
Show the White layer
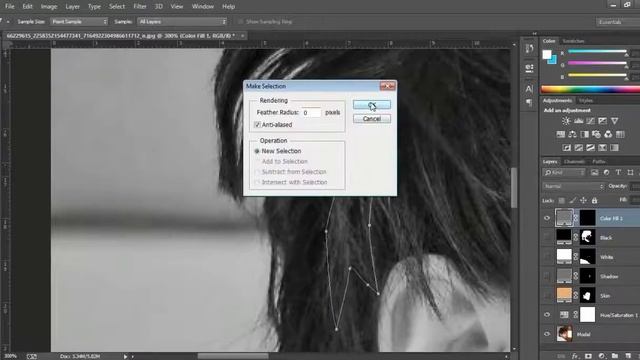pyautogui.click(x=547, y=257)
